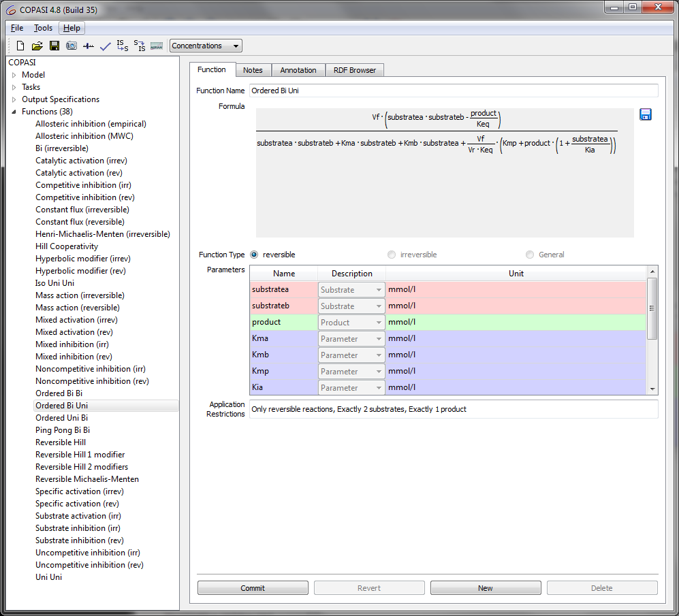The image size is (679, 616).
Task: Click the Function Name text field
Action: pos(454,91)
